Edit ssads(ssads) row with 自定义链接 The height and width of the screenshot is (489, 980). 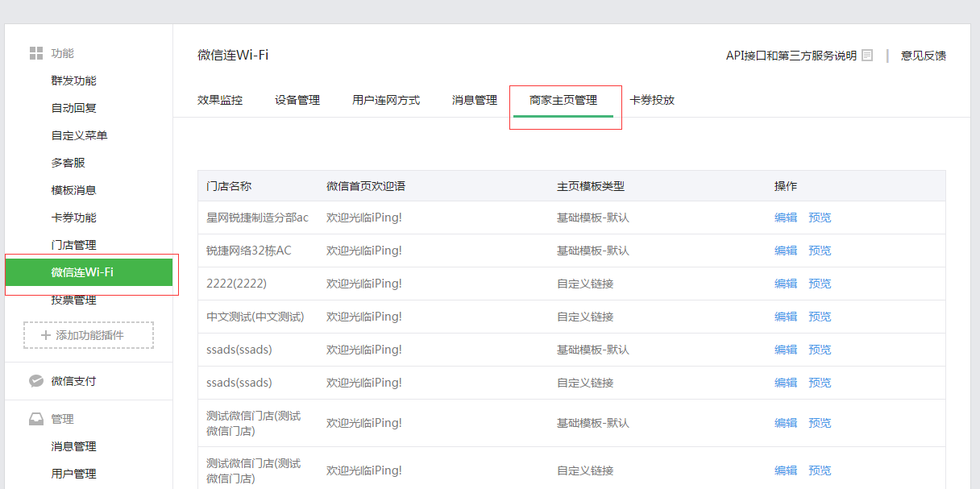[786, 383]
